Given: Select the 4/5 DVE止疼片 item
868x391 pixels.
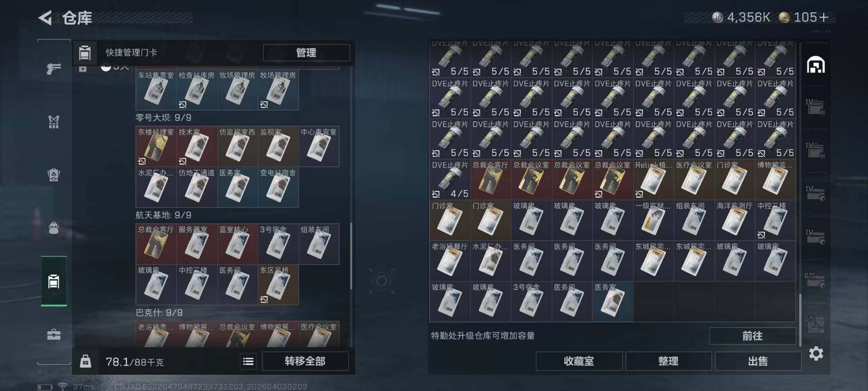Looking at the screenshot, I should click(x=450, y=180).
